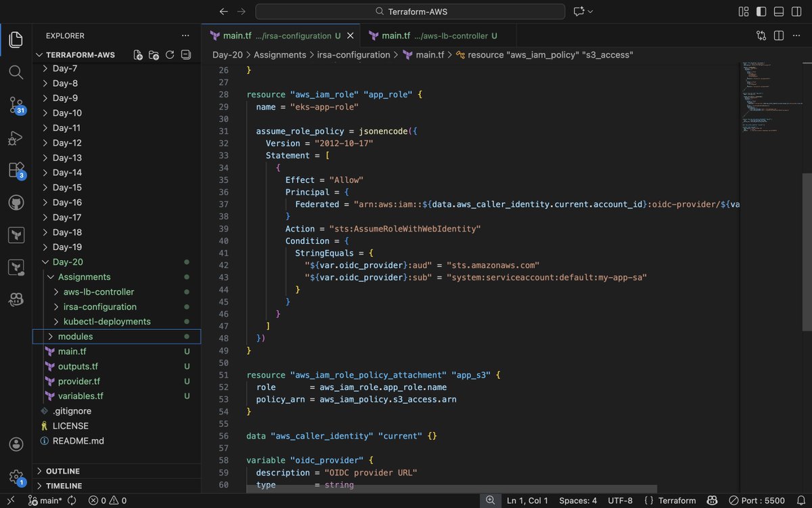This screenshot has height=508, width=812.
Task: Collapse the TERRAFORM-AWS root section
Action: pos(80,55)
